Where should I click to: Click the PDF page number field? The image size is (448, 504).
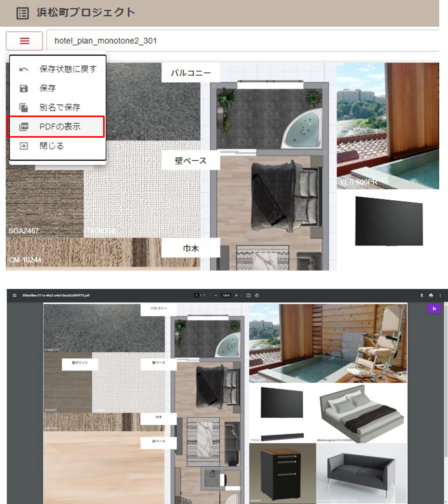pyautogui.click(x=196, y=295)
